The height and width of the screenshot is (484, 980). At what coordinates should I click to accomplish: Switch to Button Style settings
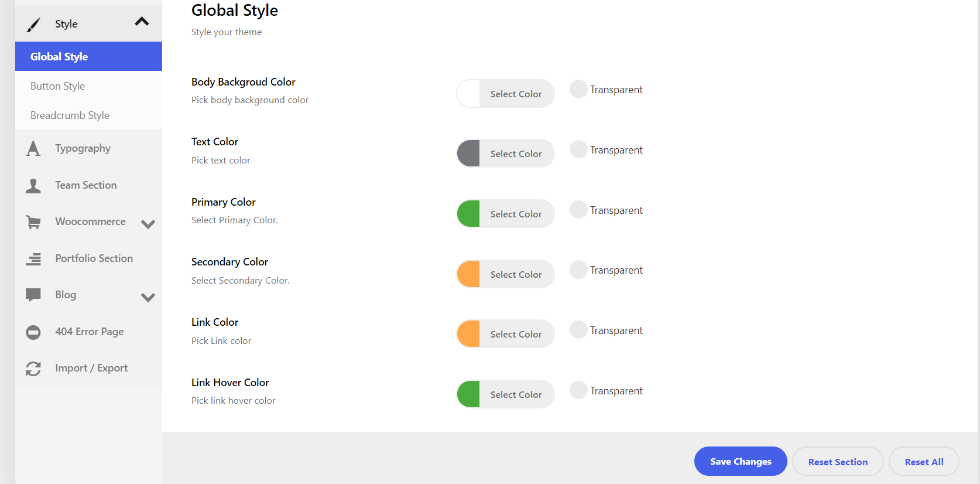coord(57,86)
